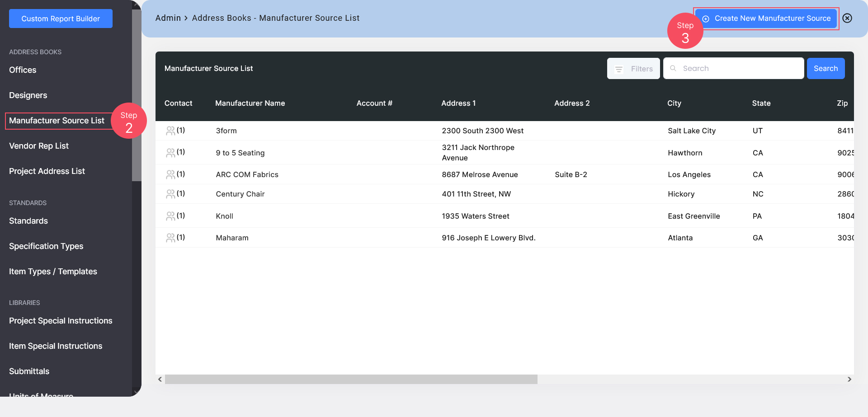This screenshot has height=417, width=868.
Task: Click the search magnifier icon
Action: (673, 68)
